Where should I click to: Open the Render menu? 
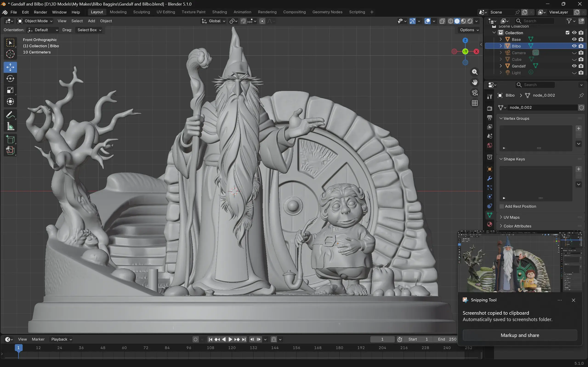coord(40,12)
